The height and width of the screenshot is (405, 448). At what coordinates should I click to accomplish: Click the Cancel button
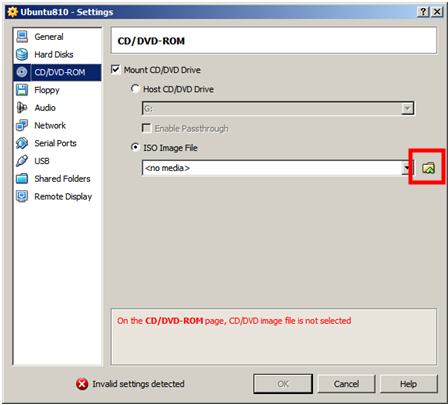pos(346,384)
